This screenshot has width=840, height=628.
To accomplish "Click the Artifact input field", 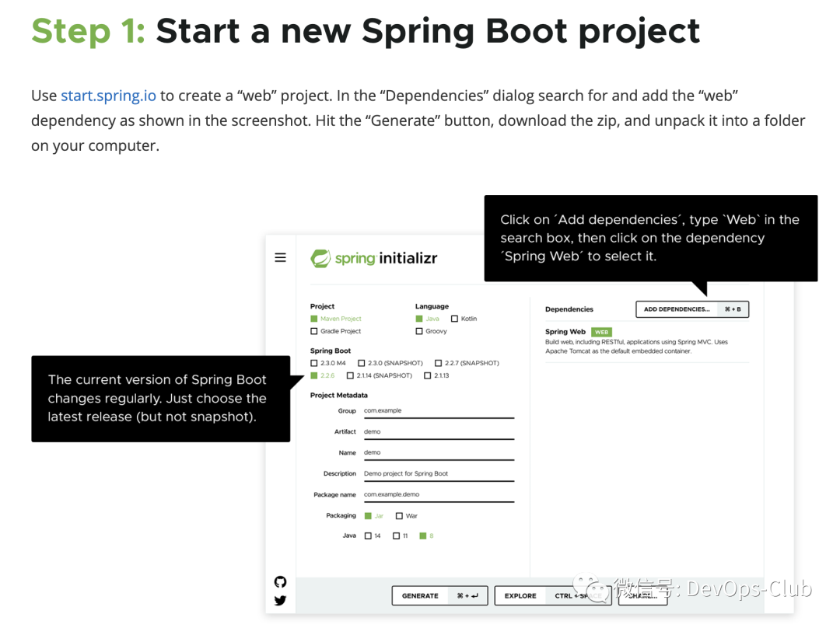I will pos(439,432).
